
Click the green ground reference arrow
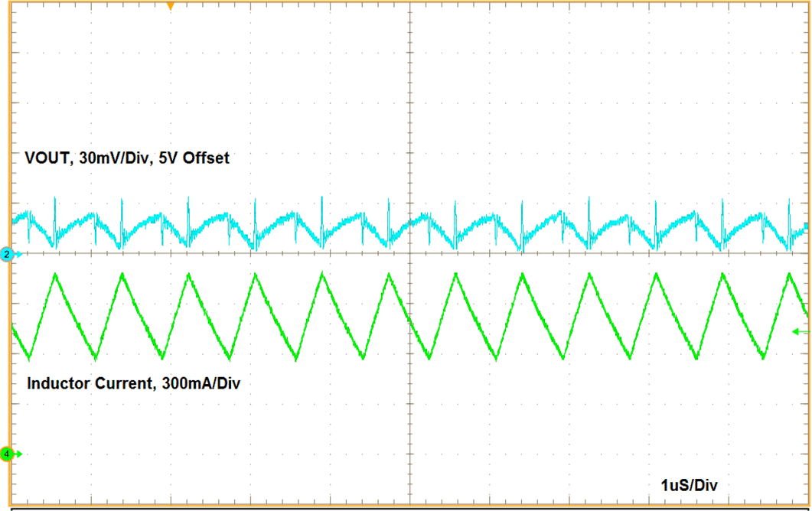point(19,452)
